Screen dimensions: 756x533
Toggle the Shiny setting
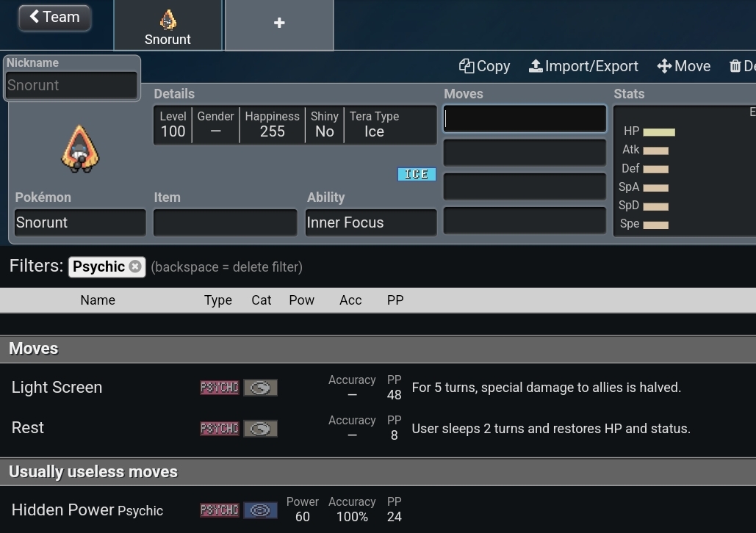325,125
